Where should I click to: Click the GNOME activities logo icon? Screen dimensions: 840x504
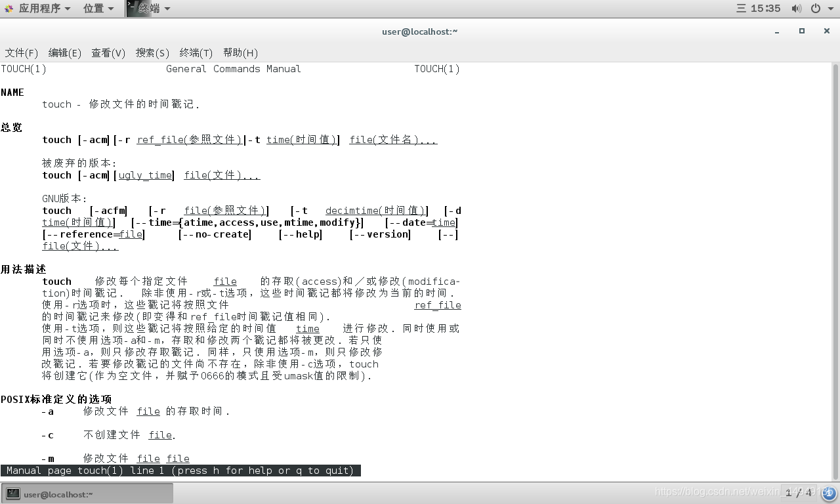click(x=9, y=9)
